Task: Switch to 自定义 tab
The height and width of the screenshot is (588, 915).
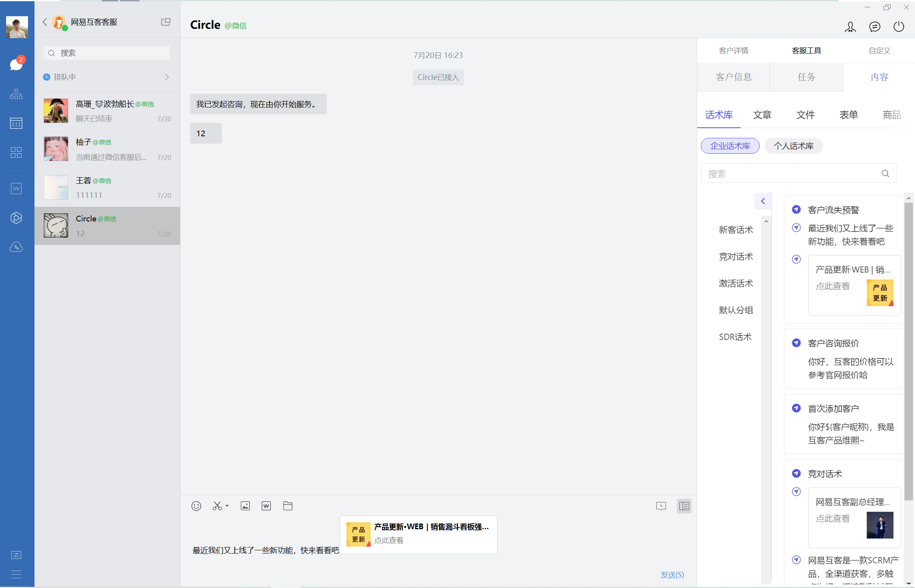Action: [x=879, y=51]
